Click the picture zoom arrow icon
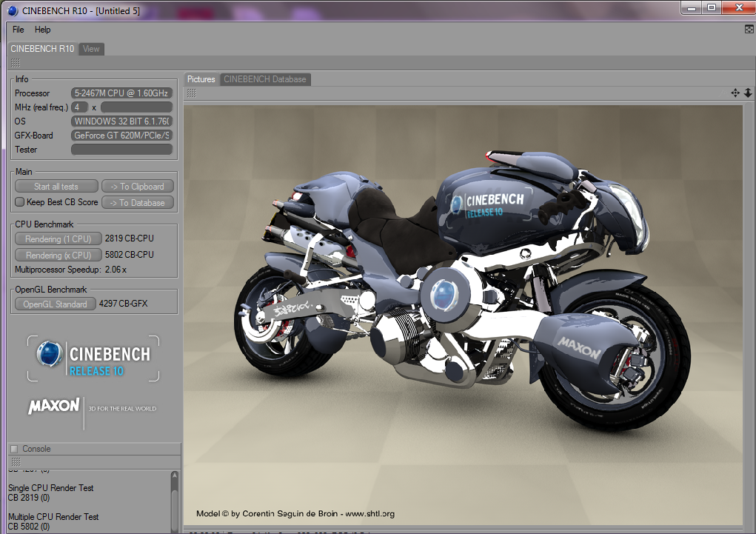This screenshot has width=756, height=534. click(x=748, y=93)
